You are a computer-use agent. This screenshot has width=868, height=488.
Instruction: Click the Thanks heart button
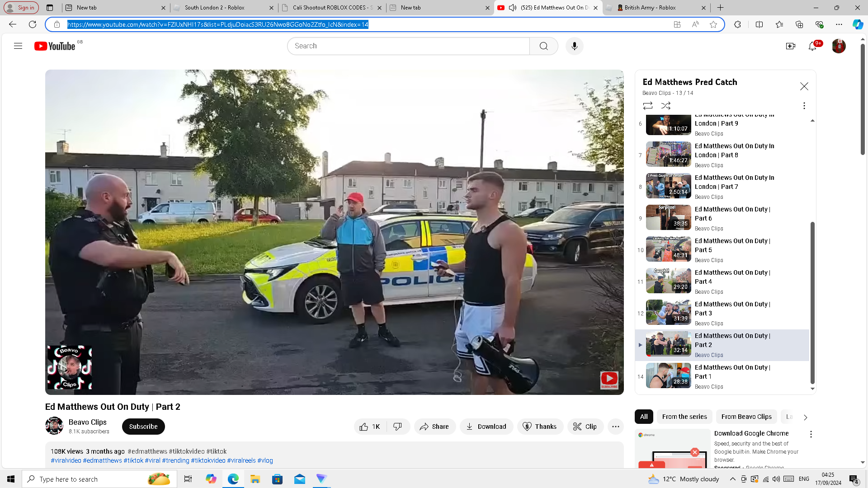[x=540, y=427]
